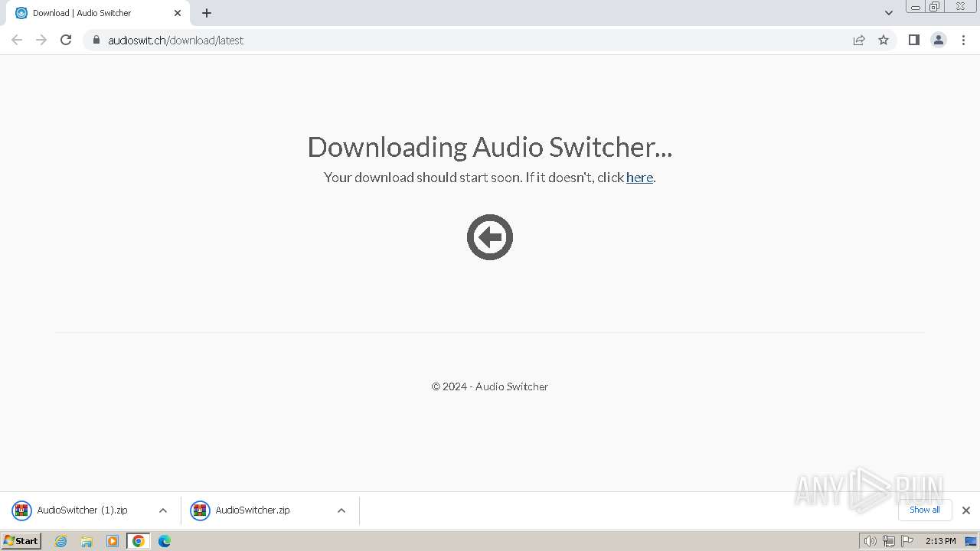
Task: Launch Microsoft Edge from the taskbar
Action: pyautogui.click(x=165, y=541)
